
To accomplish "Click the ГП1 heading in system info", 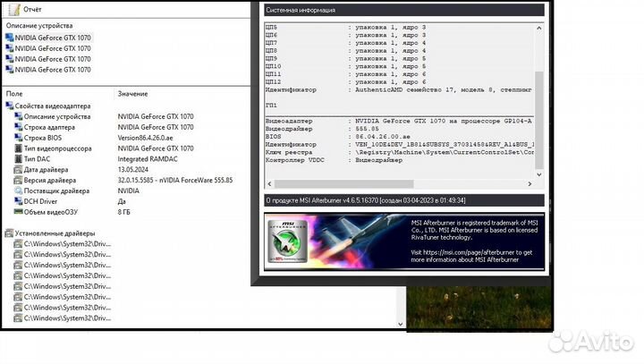I will pyautogui.click(x=271, y=106).
